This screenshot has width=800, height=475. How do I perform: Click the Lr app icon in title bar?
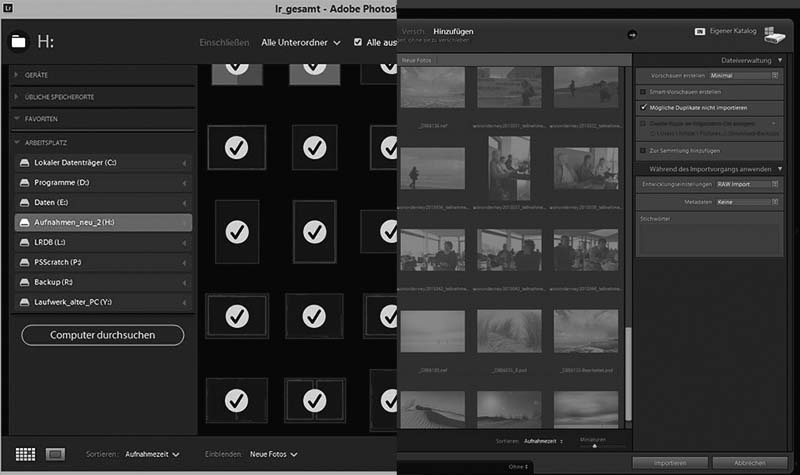pyautogui.click(x=10, y=8)
